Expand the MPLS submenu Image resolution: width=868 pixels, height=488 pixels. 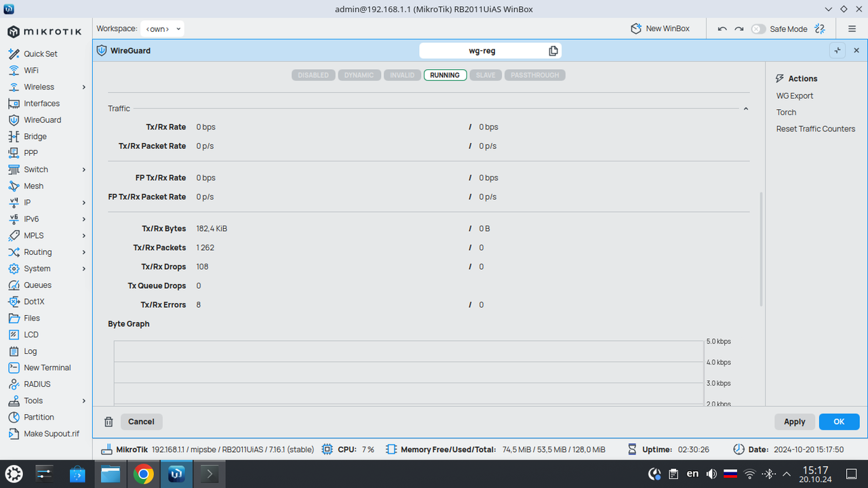(84, 236)
